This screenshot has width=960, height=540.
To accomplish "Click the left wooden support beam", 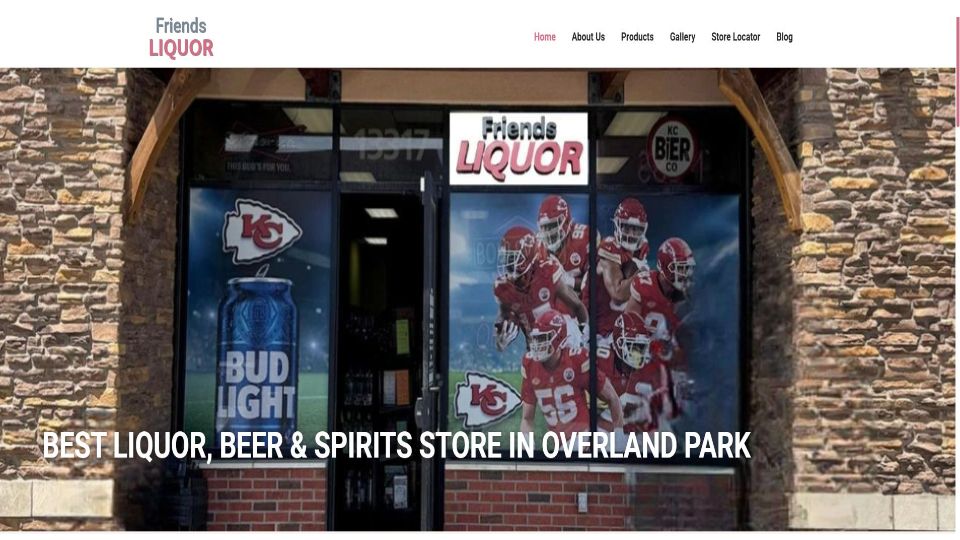I will pos(167,139).
